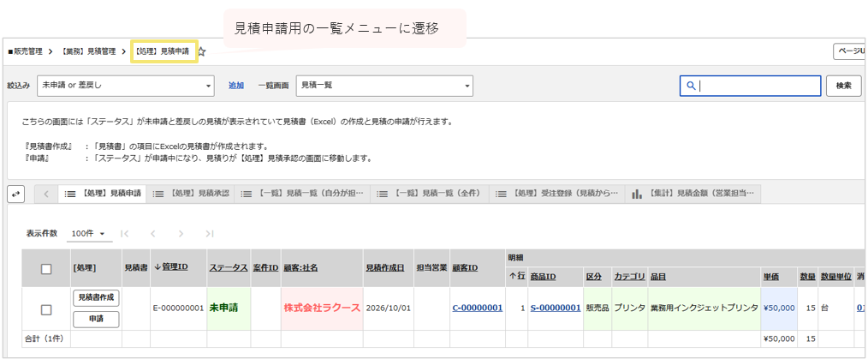Screen dimensions: 868x359
Task: Click the 検索 button
Action: point(844,86)
